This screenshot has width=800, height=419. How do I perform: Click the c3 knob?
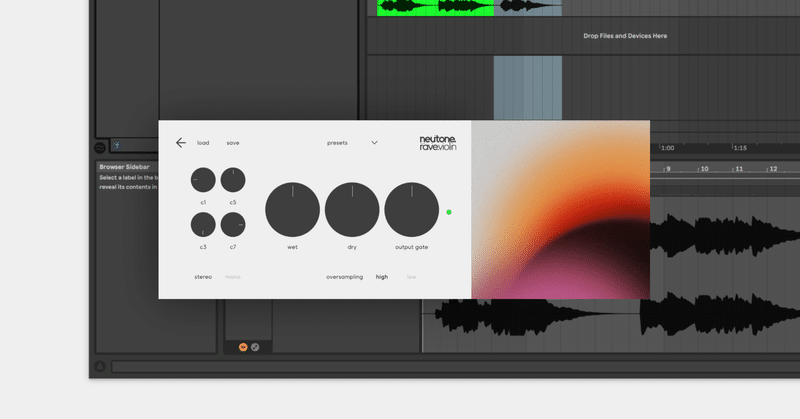coord(203,225)
